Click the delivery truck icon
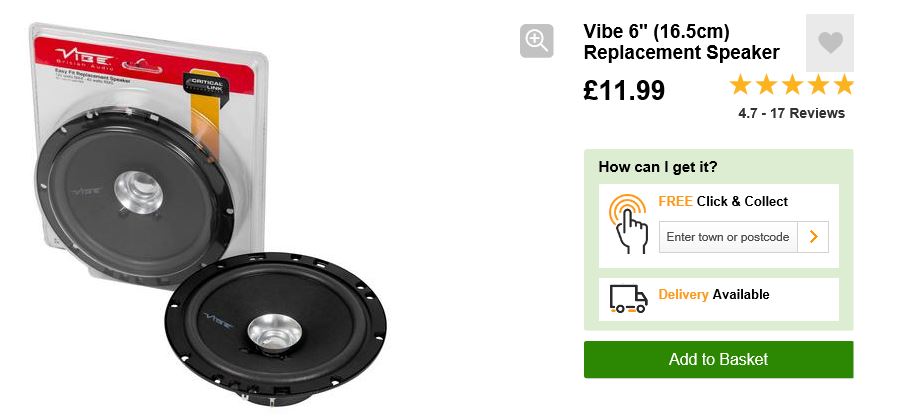Image resolution: width=901 pixels, height=417 pixels. [x=628, y=299]
